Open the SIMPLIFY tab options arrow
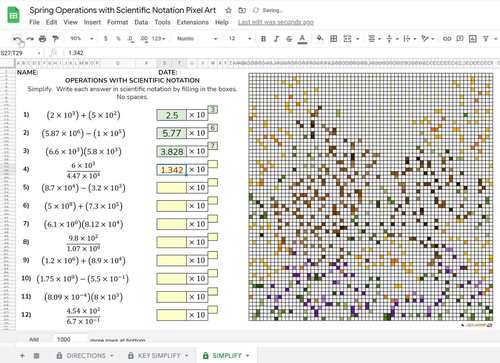The height and width of the screenshot is (363, 500). (248, 356)
